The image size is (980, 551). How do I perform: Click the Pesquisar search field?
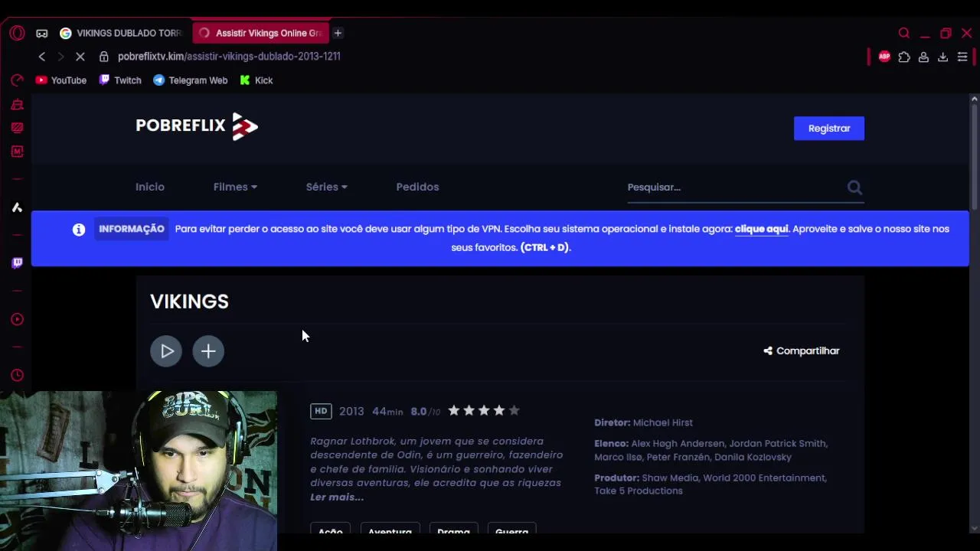pyautogui.click(x=733, y=187)
